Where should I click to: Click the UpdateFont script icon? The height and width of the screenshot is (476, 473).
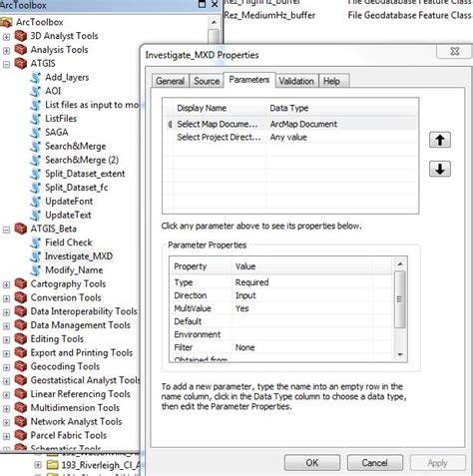(35, 202)
